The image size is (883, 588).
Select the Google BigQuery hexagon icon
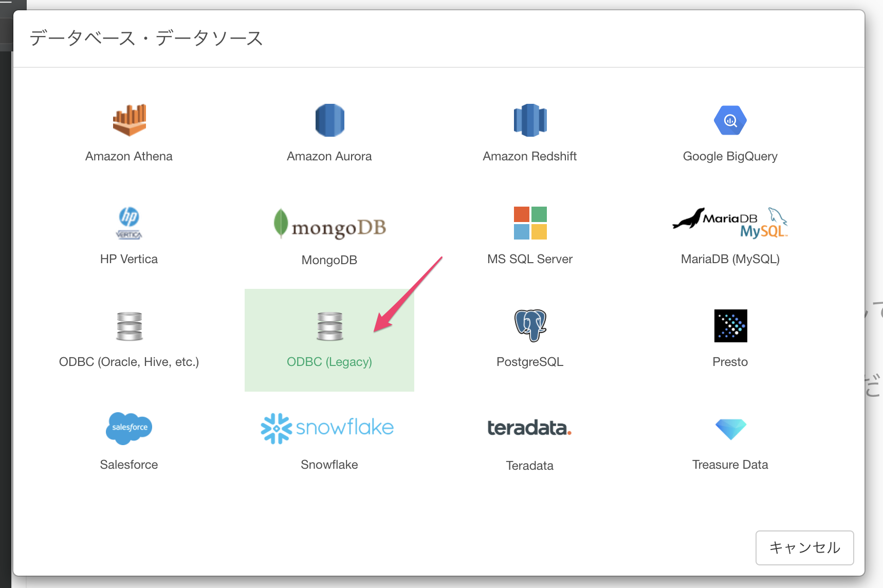(730, 120)
